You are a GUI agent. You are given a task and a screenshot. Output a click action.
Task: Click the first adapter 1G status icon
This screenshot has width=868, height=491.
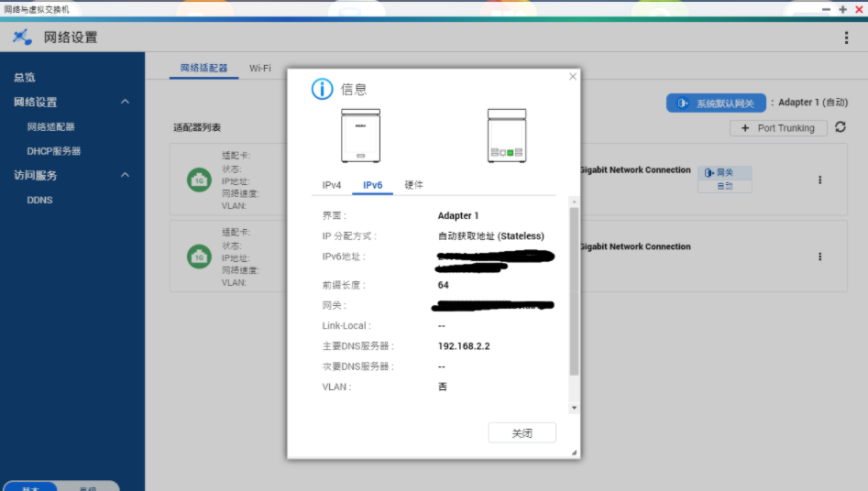[199, 180]
